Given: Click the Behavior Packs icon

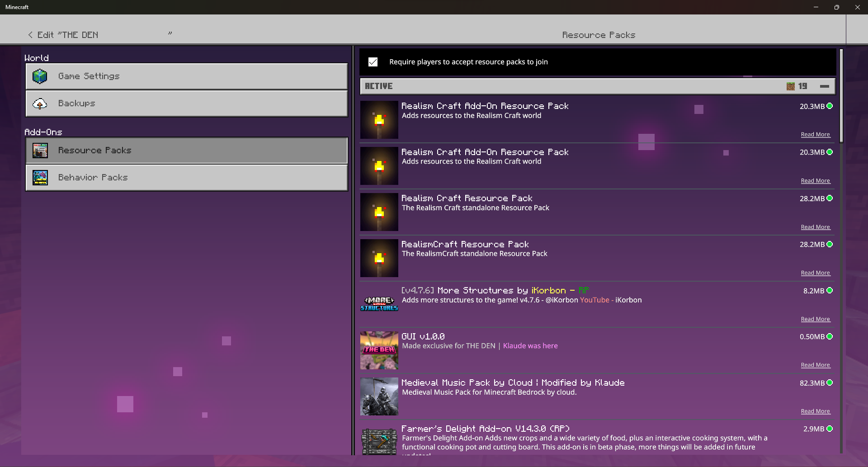Looking at the screenshot, I should tap(40, 178).
